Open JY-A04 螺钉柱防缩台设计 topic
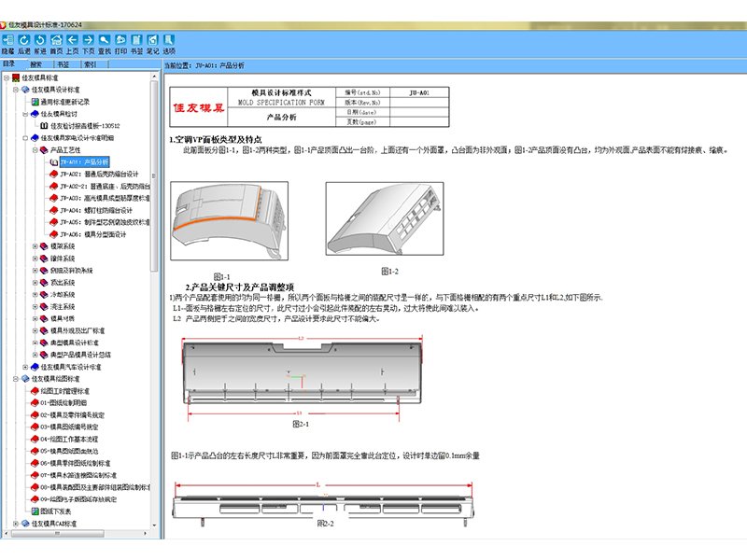This screenshot has height=560, width=747. tap(98, 210)
